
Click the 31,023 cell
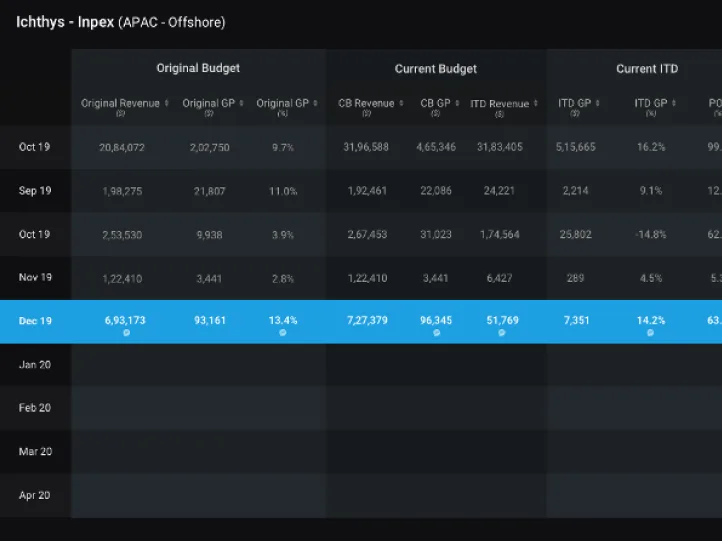click(436, 234)
